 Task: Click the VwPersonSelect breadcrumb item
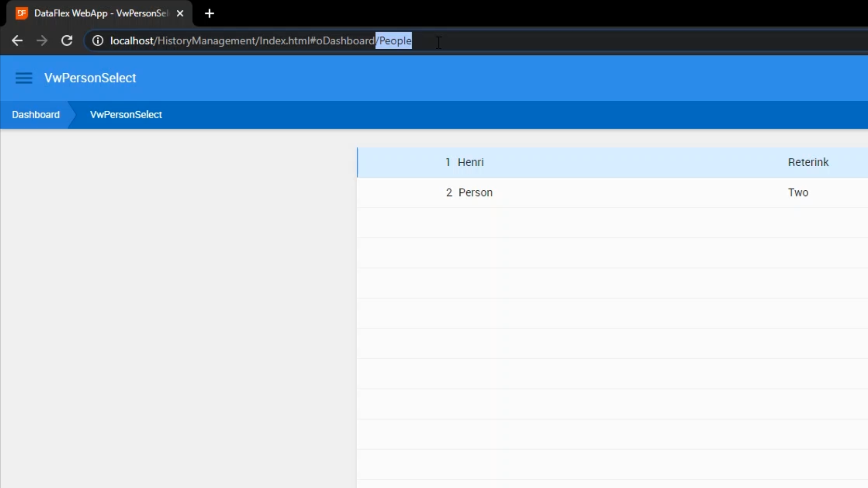(x=126, y=115)
